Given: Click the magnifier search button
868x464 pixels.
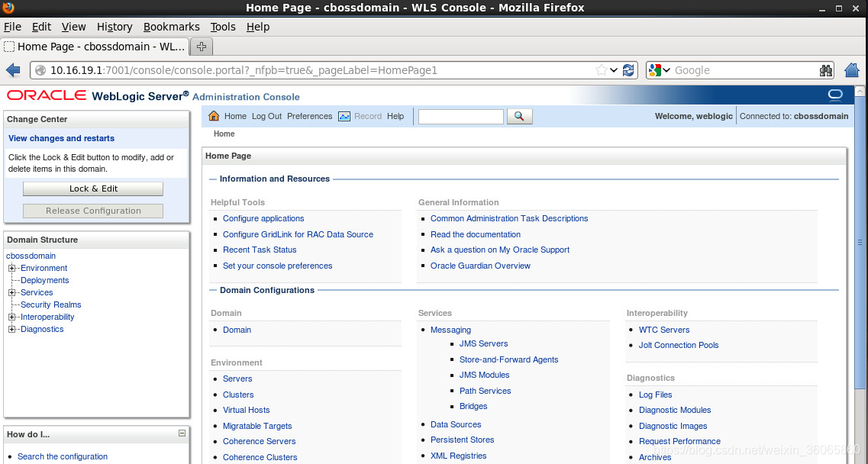Looking at the screenshot, I should [519, 116].
